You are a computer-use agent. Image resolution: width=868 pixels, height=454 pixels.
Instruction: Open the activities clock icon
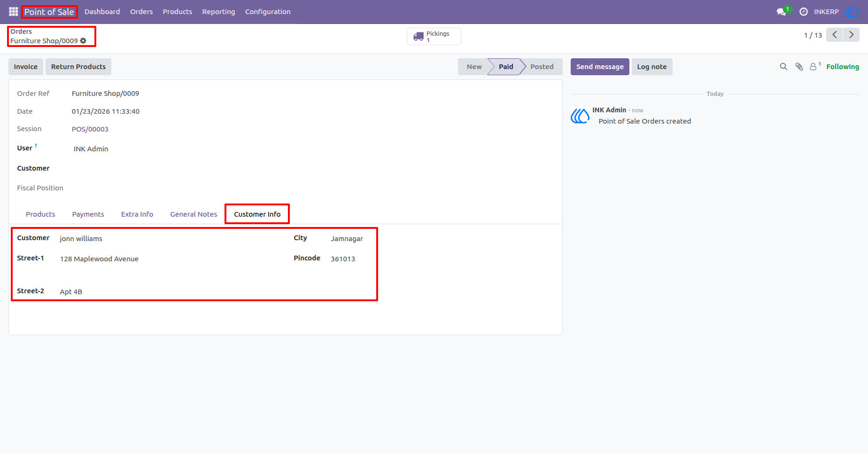coord(804,12)
